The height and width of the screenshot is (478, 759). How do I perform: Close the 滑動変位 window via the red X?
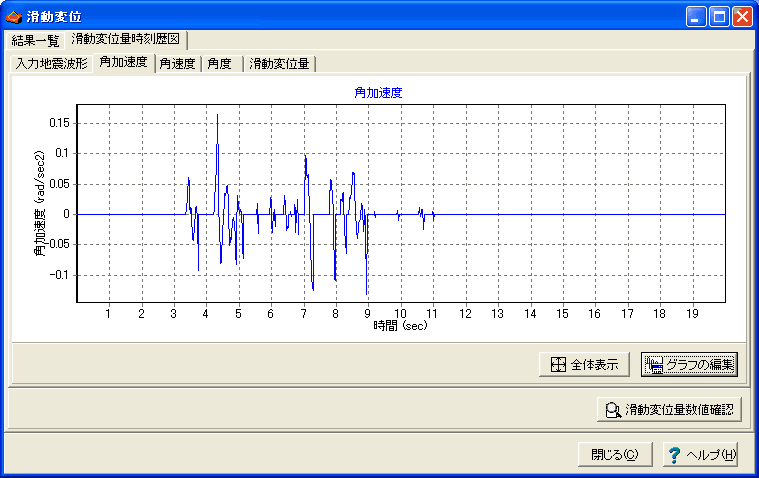coord(742,17)
